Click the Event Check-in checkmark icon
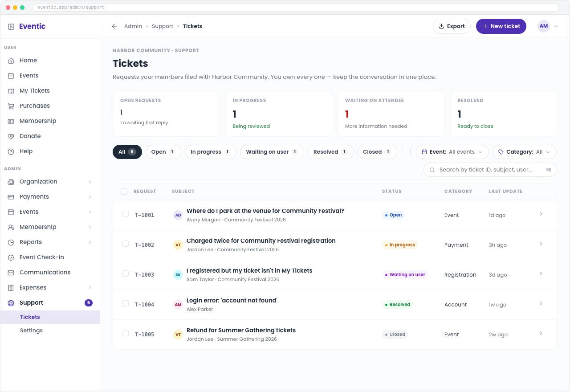The height and width of the screenshot is (392, 570). 11,257
